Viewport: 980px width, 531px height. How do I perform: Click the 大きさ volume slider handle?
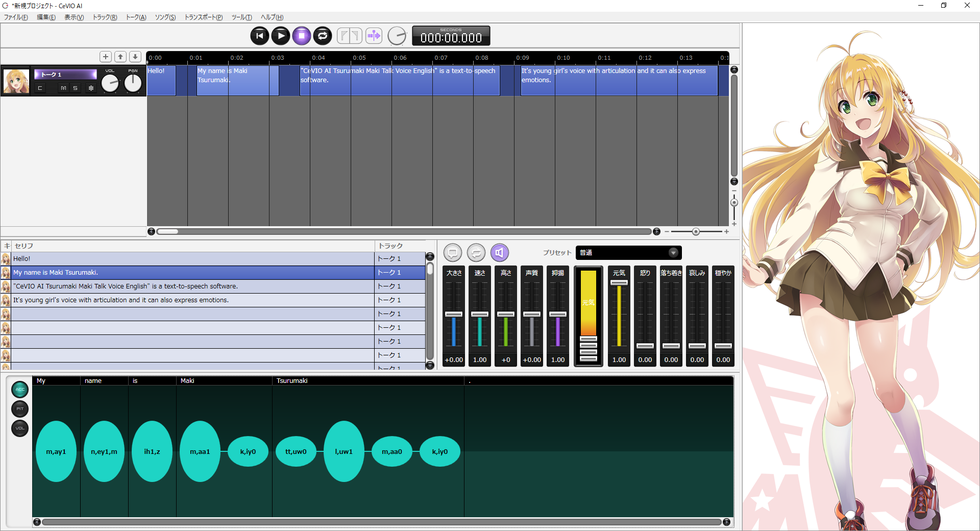click(x=454, y=314)
